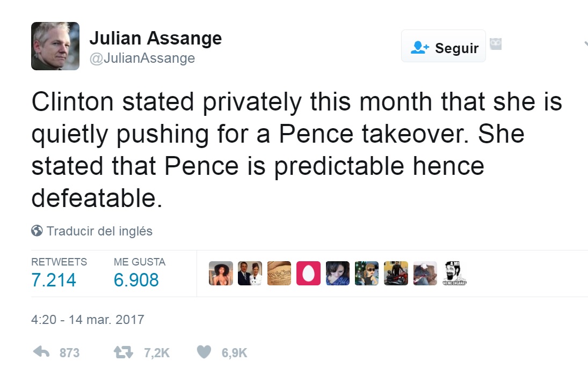The image size is (588, 376).
Task: Open the Me gusta count 6.908
Action: (136, 280)
